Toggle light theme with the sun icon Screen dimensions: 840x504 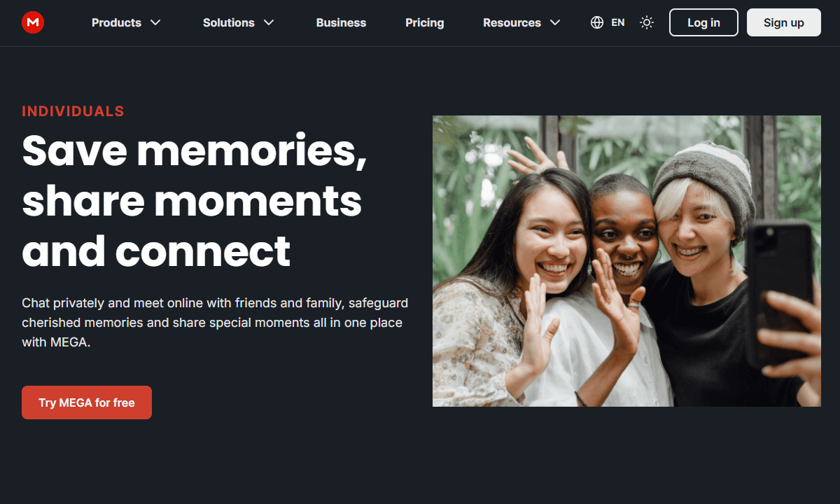tap(647, 22)
